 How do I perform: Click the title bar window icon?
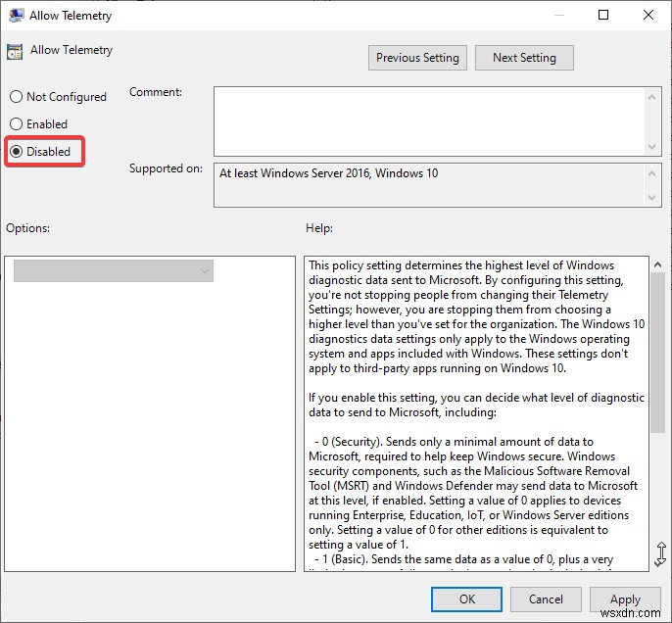pyautogui.click(x=16, y=15)
